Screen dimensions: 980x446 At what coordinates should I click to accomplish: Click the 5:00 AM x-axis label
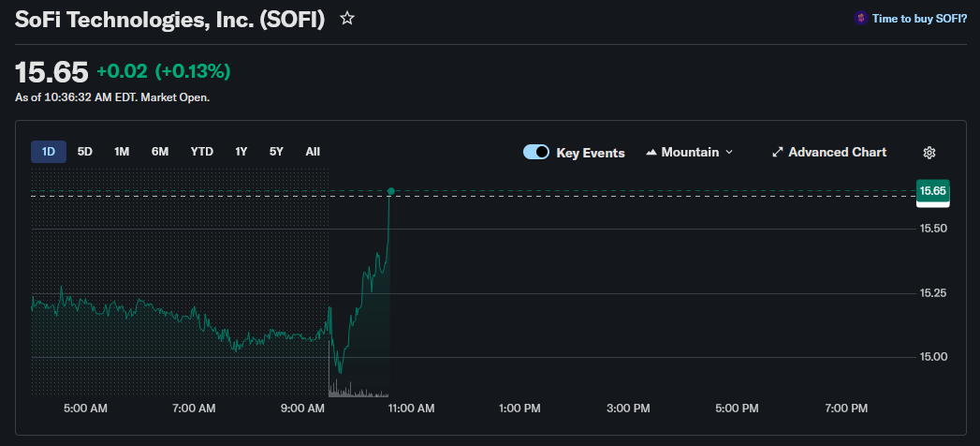click(x=85, y=409)
